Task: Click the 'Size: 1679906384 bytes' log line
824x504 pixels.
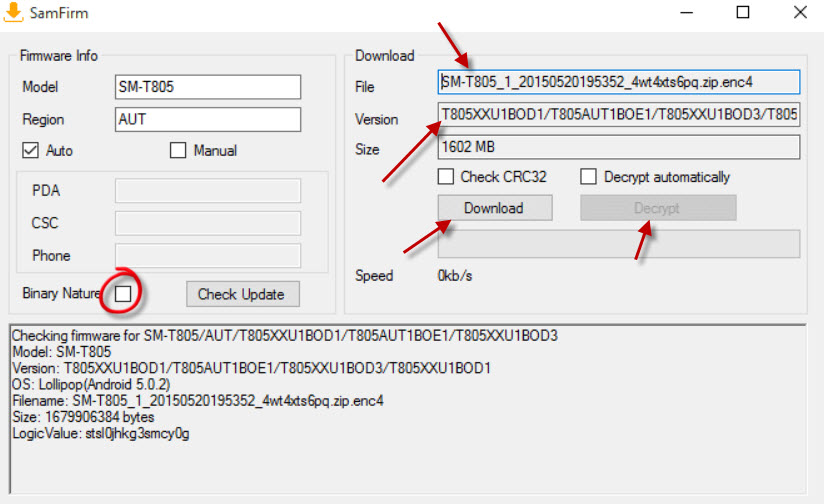Action: click(83, 417)
